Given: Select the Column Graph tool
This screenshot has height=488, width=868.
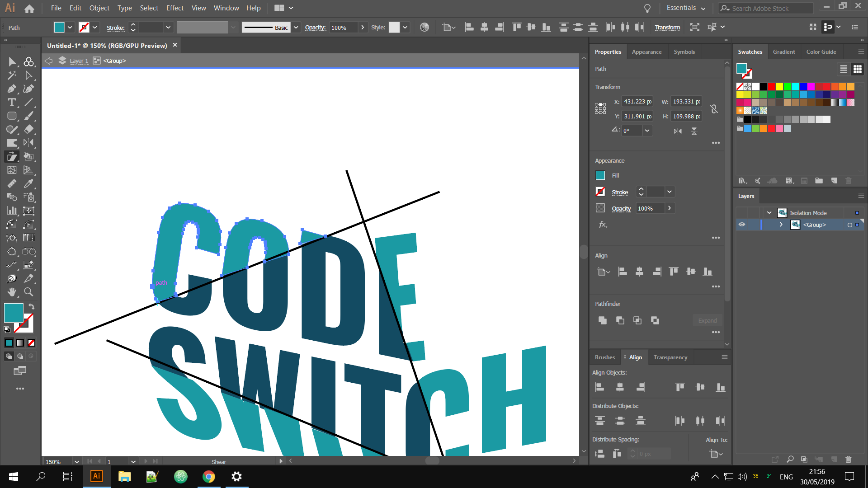Looking at the screenshot, I should pyautogui.click(x=12, y=211).
